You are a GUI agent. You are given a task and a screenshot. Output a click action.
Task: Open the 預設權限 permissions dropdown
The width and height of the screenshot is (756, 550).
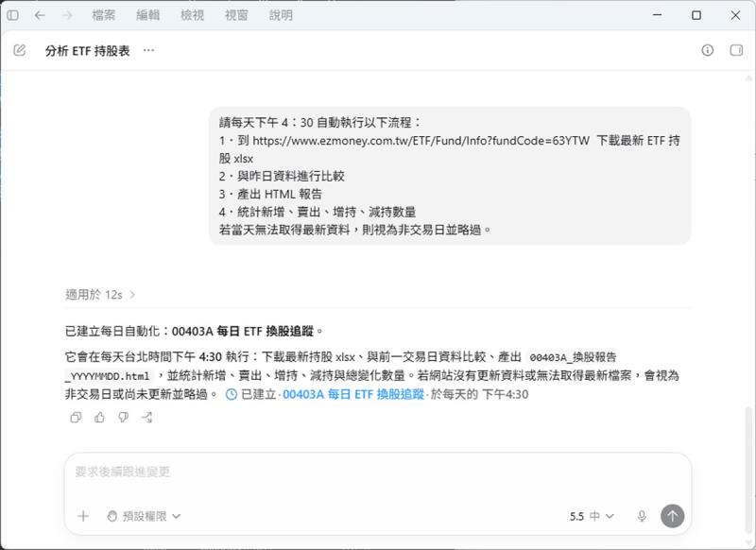144,516
